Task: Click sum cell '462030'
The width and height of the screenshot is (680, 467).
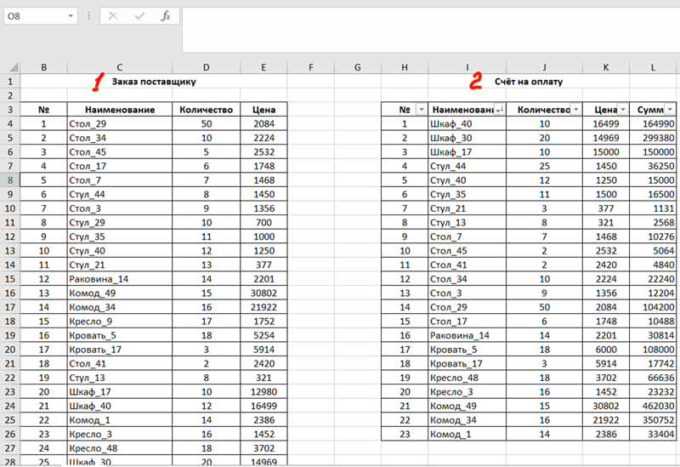Action: tap(653, 406)
